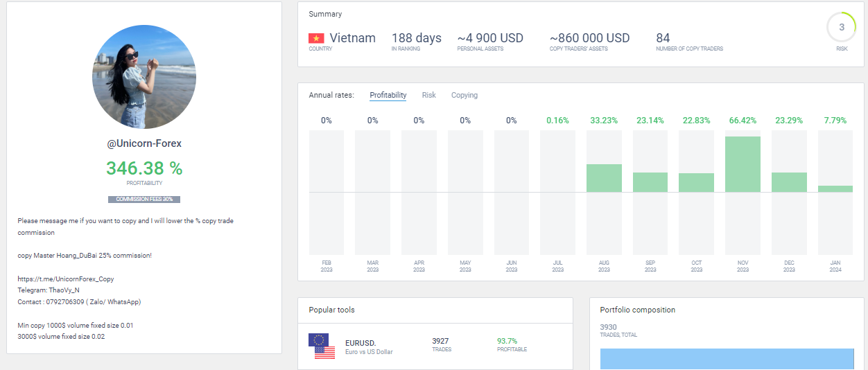This screenshot has height=370, width=868.
Task: Open the t.me/UnicornForex_Copy Telegram link
Action: (x=66, y=279)
